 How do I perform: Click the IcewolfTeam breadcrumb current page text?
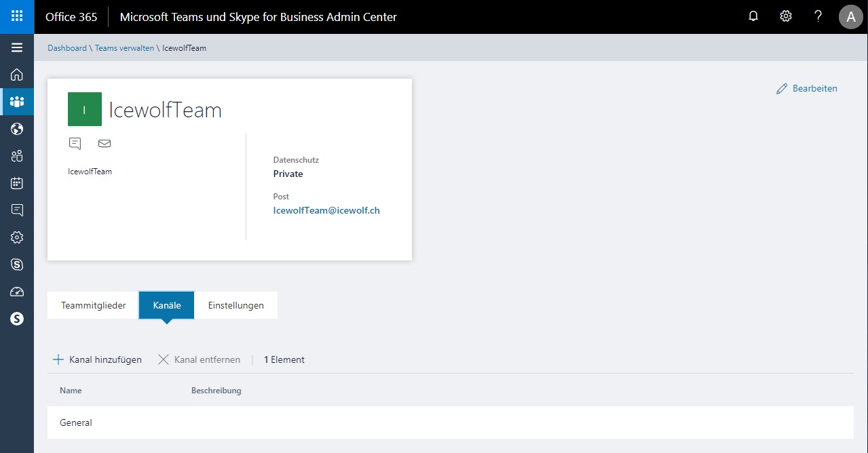184,48
